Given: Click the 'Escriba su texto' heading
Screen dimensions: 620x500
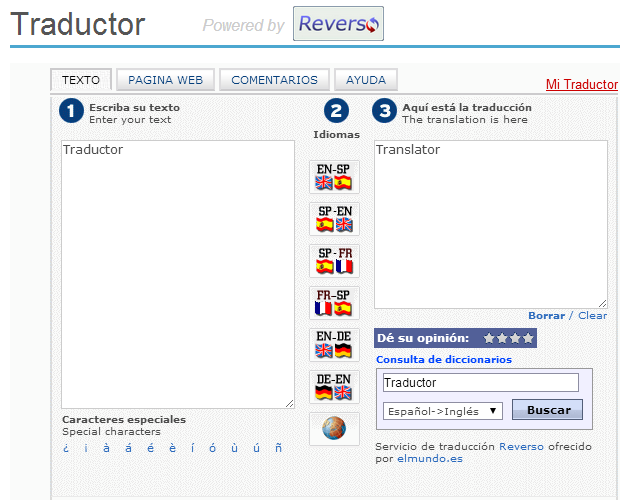Looking at the screenshot, I should click(x=134, y=108).
